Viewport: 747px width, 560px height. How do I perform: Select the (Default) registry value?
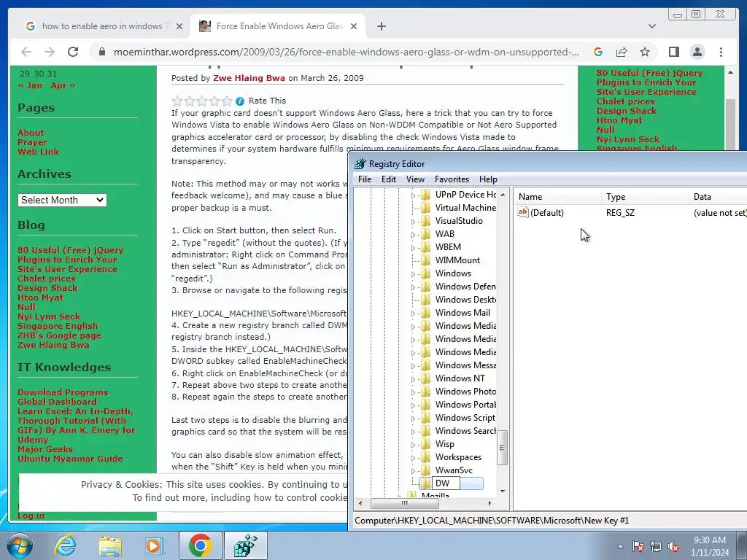pyautogui.click(x=546, y=213)
